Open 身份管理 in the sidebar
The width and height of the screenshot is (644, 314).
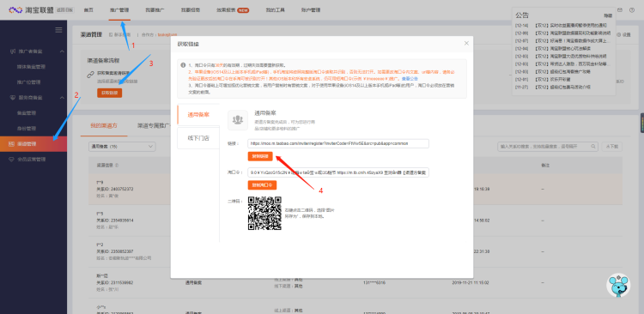click(x=27, y=129)
